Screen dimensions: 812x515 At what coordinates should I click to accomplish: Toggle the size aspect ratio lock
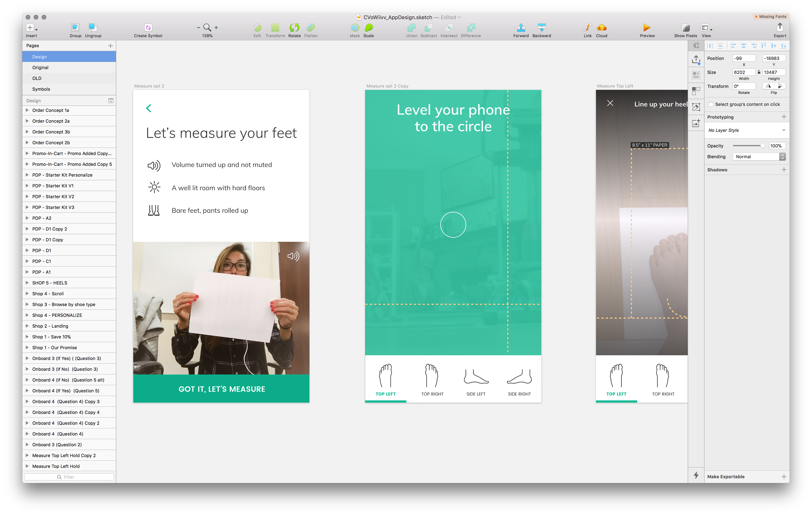click(759, 72)
